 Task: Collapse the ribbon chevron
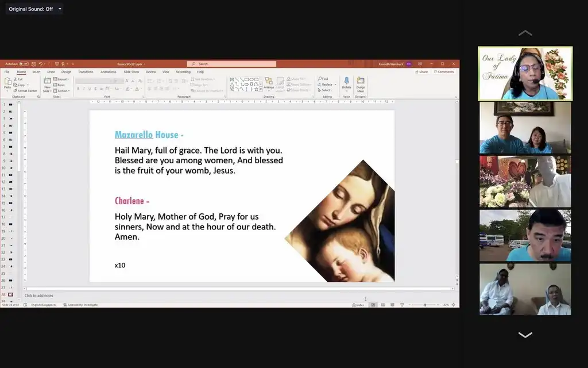(456, 97)
